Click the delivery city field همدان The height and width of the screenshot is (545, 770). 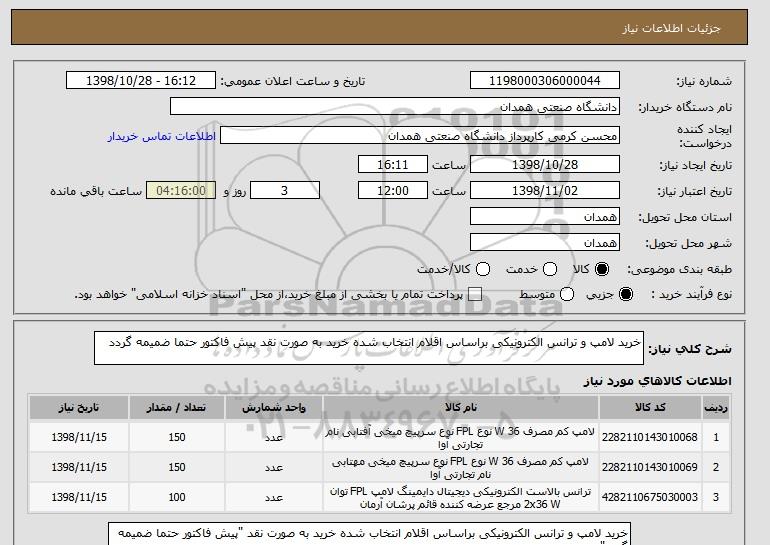[545, 243]
